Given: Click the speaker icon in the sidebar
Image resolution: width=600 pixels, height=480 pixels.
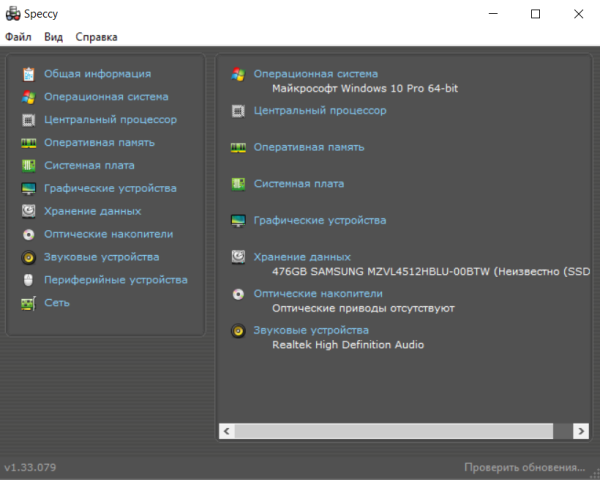Looking at the screenshot, I should tap(29, 257).
